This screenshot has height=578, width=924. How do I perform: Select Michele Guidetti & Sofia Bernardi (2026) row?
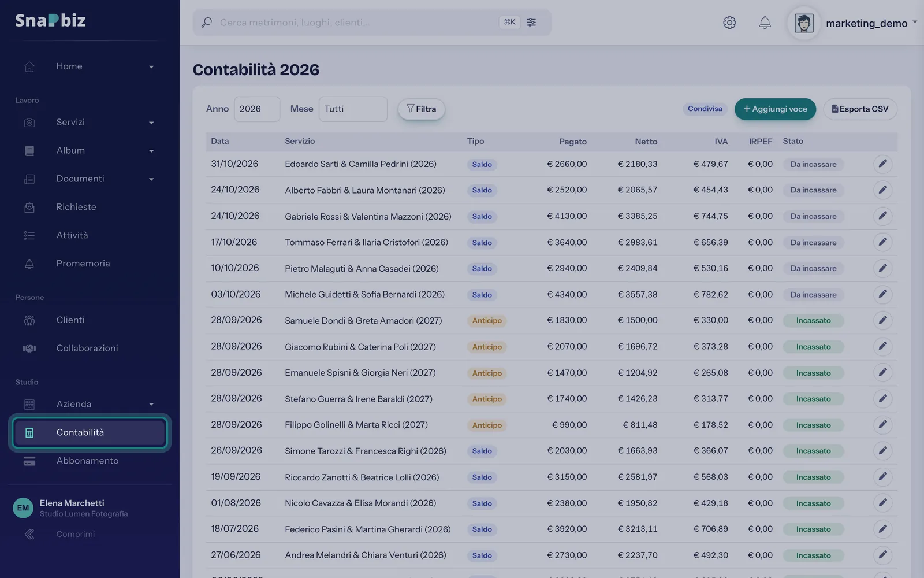click(x=552, y=294)
